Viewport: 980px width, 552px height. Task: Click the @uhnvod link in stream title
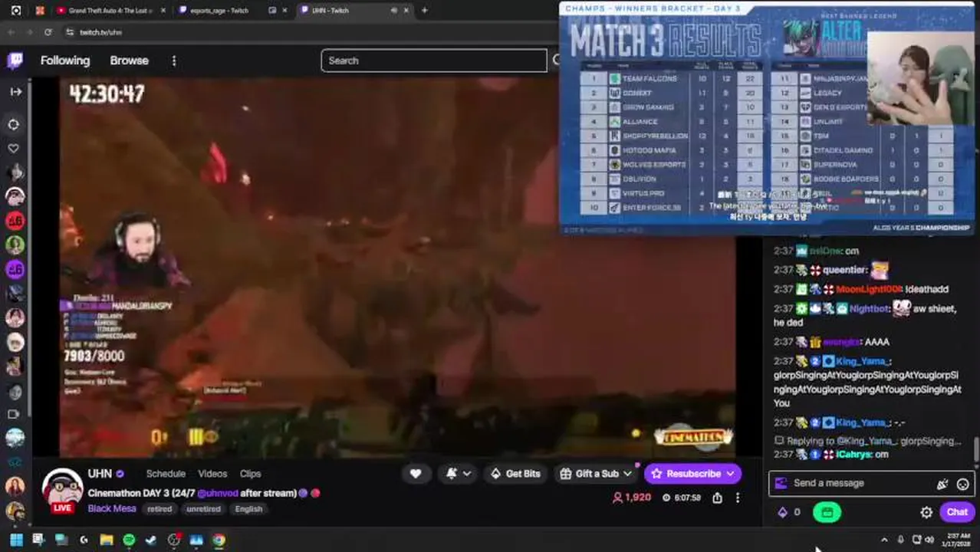tap(217, 493)
